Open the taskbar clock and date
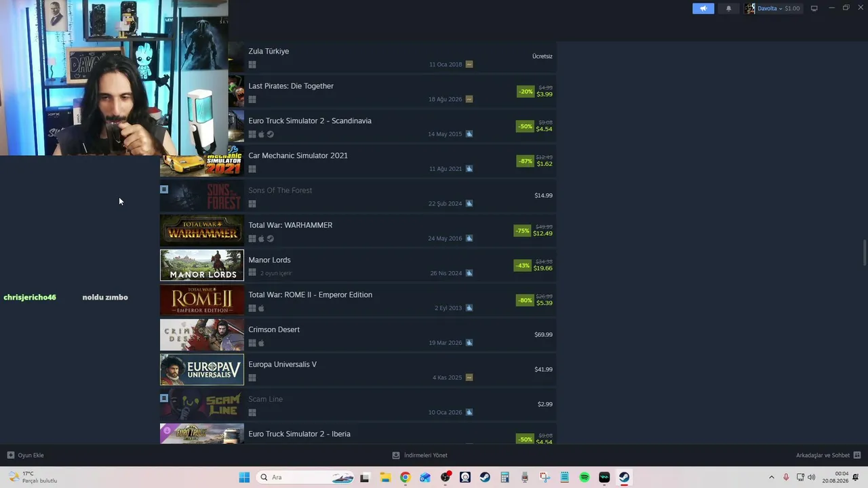 click(835, 477)
